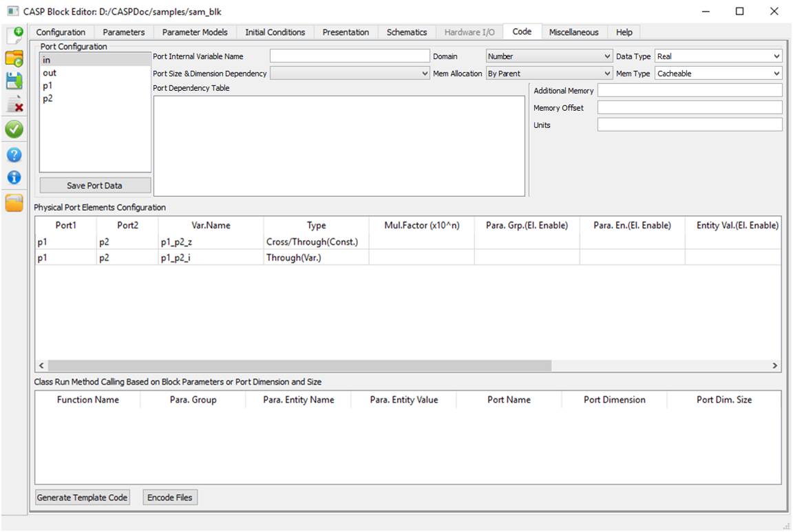Click the Port Internal Variable Name field
This screenshot has height=532, width=793.
[350, 56]
